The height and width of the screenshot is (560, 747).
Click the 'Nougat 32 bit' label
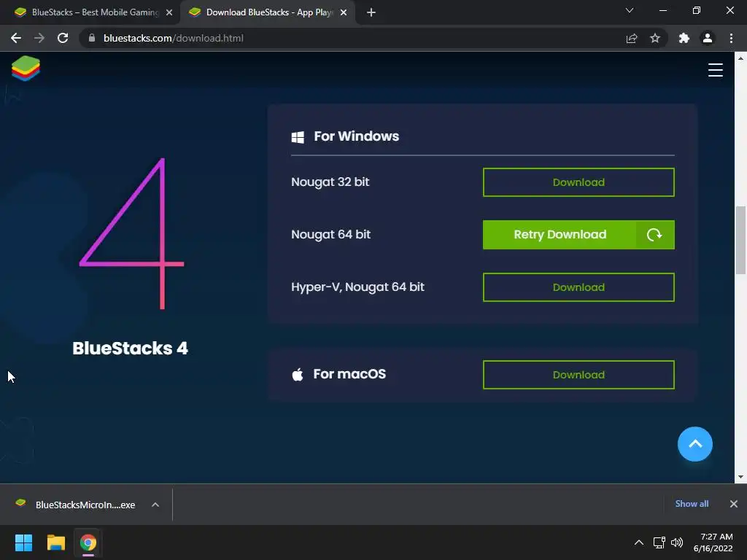tap(330, 182)
